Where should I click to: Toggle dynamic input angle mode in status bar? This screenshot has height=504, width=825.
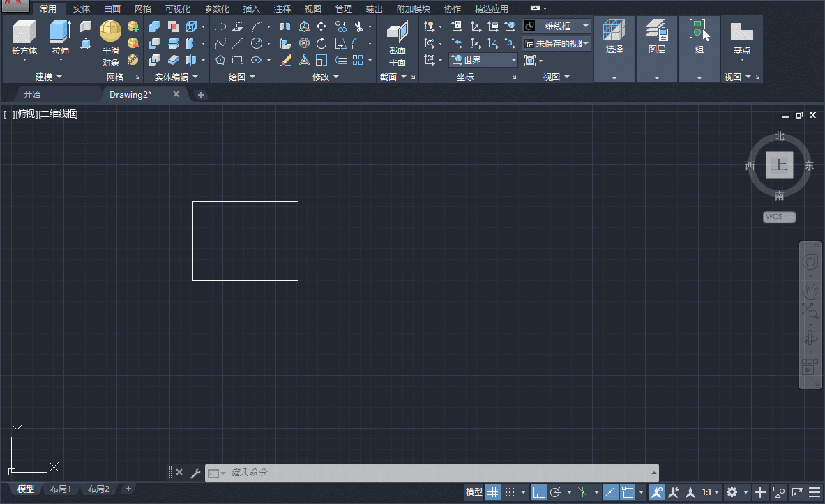pos(610,492)
